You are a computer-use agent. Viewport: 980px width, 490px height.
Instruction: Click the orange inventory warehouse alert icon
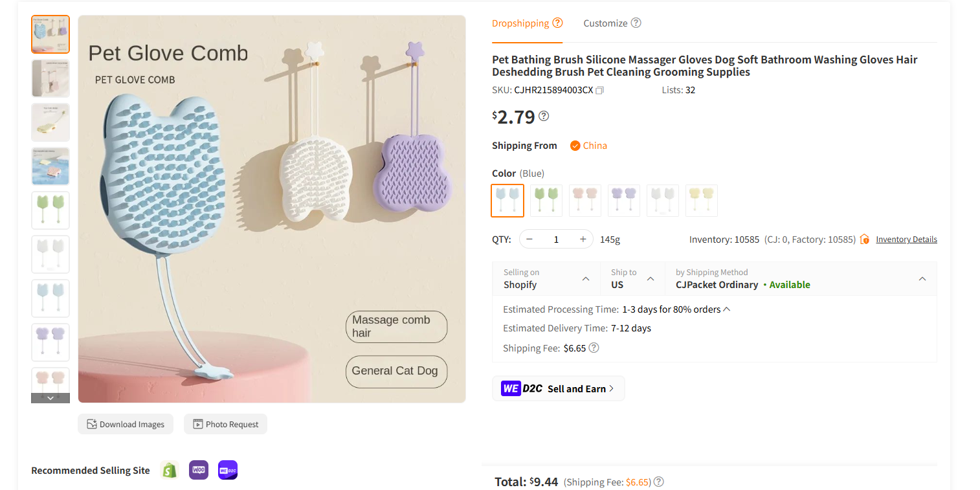tap(865, 239)
